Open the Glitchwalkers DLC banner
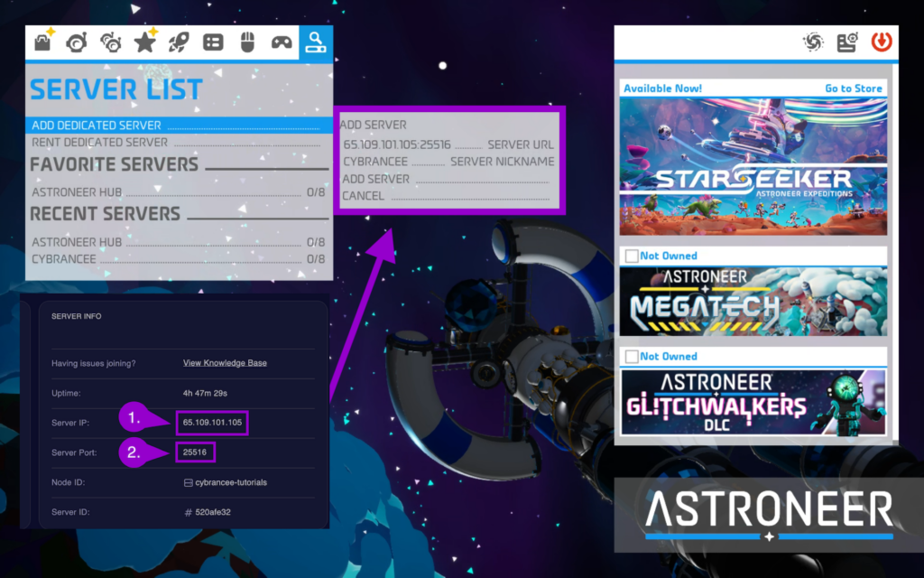This screenshot has width=924, height=578. [x=753, y=402]
